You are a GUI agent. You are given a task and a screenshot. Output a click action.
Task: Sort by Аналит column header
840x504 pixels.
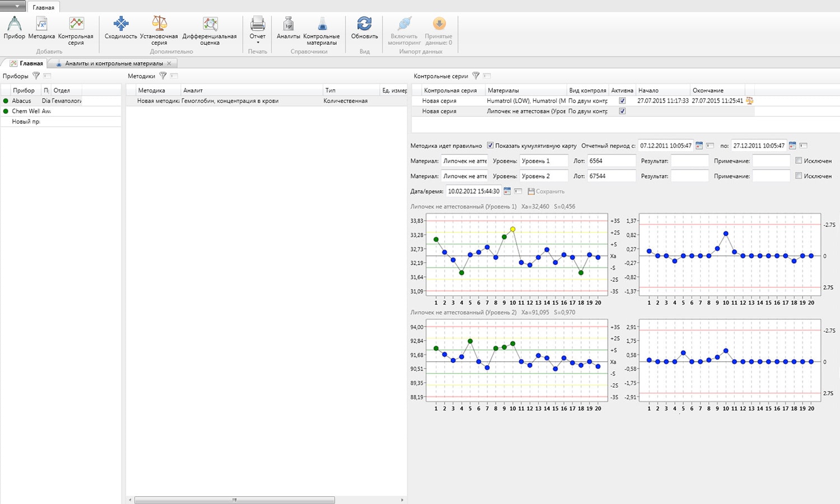click(x=252, y=90)
